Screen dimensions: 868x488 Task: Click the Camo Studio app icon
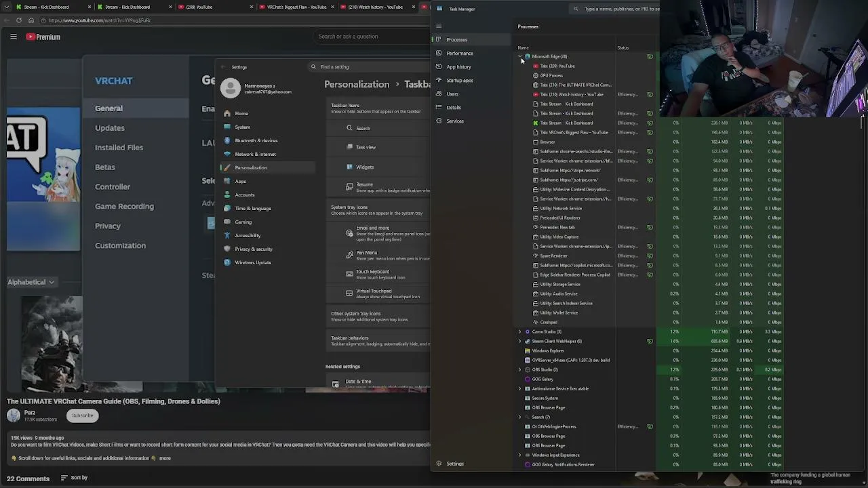(x=528, y=331)
